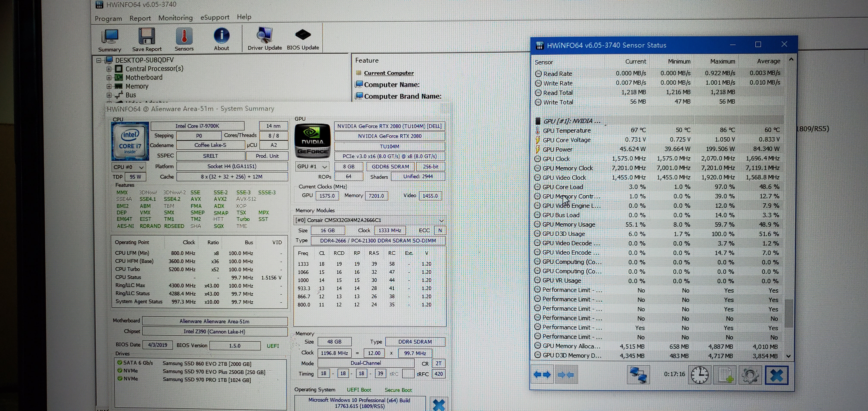Expand the Motherboard tree node
This screenshot has width=868, height=411.
109,78
